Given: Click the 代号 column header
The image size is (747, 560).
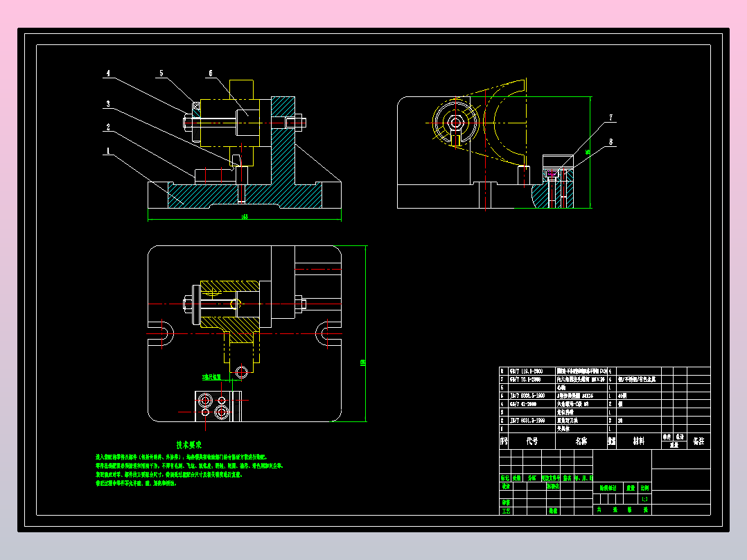Looking at the screenshot, I should point(532,441).
